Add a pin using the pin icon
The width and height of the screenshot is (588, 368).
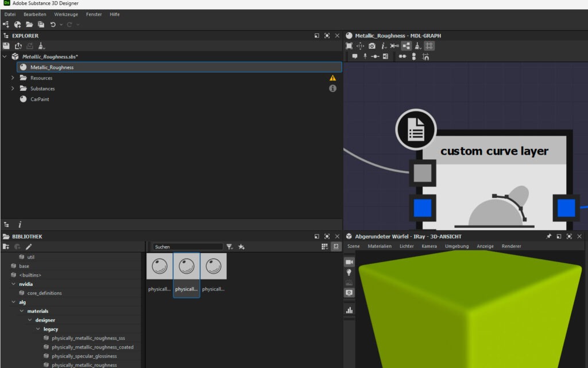[x=365, y=56]
